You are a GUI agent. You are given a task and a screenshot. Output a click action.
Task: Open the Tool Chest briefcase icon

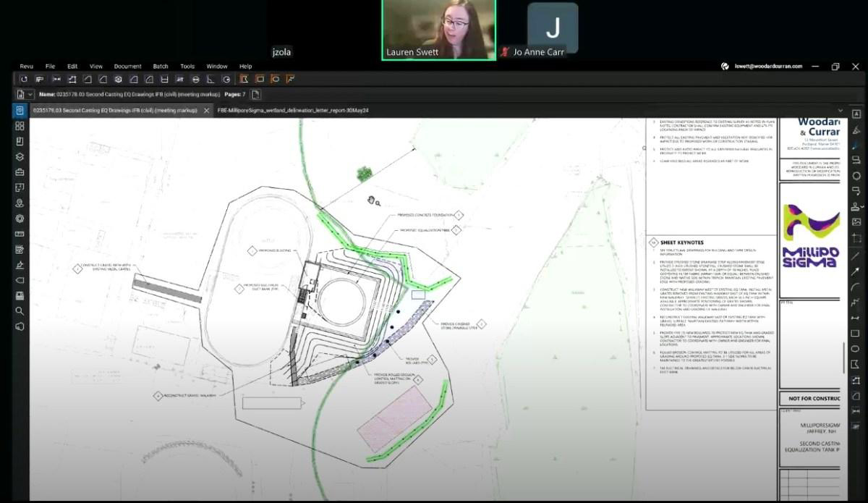click(x=20, y=172)
